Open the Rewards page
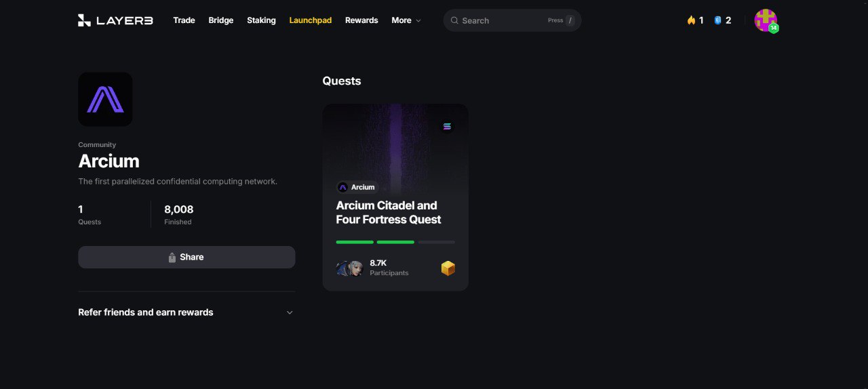Image resolution: width=868 pixels, height=389 pixels. pyautogui.click(x=361, y=20)
